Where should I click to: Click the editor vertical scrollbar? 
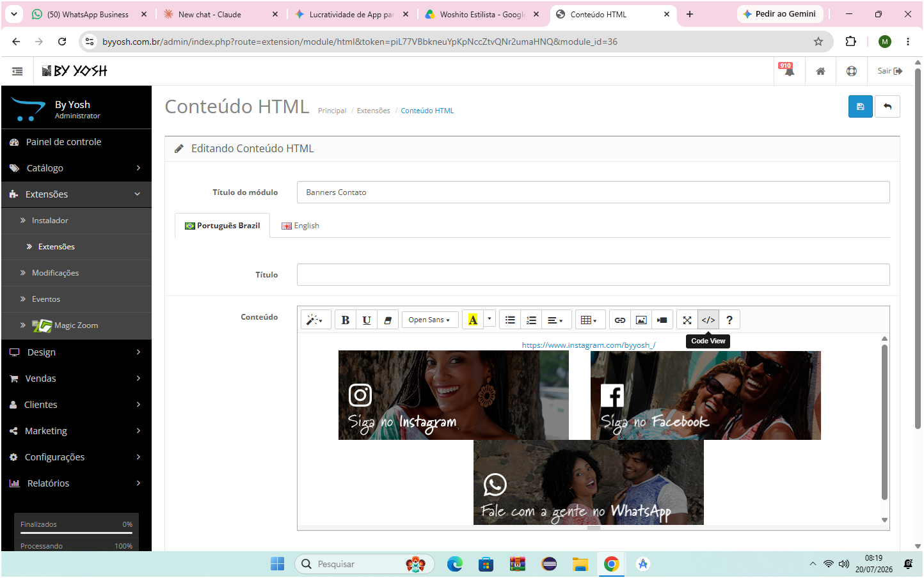pyautogui.click(x=885, y=422)
